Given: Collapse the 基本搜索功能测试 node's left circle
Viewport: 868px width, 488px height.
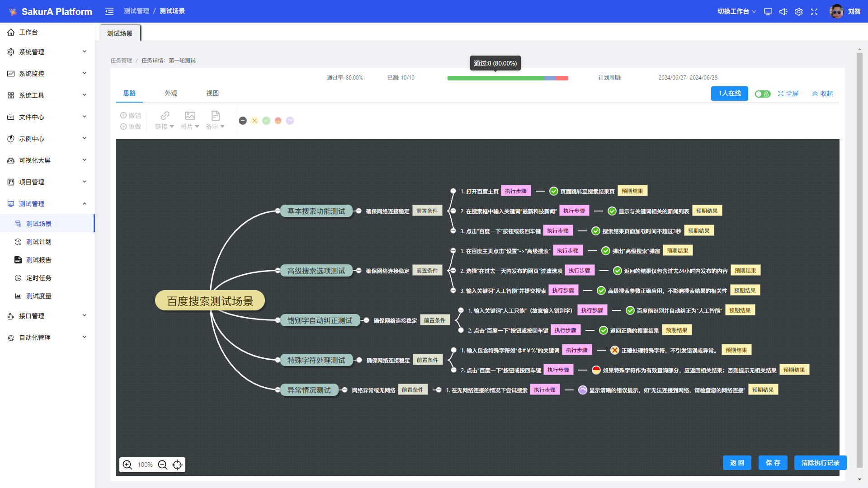Looking at the screenshot, I should pyautogui.click(x=278, y=211).
